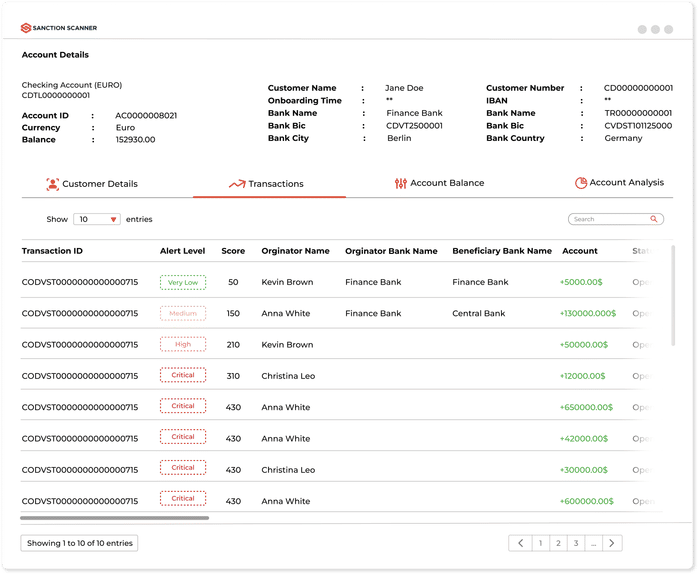700x574 pixels.
Task: Click Bank Country value Germany
Action: click(623, 138)
